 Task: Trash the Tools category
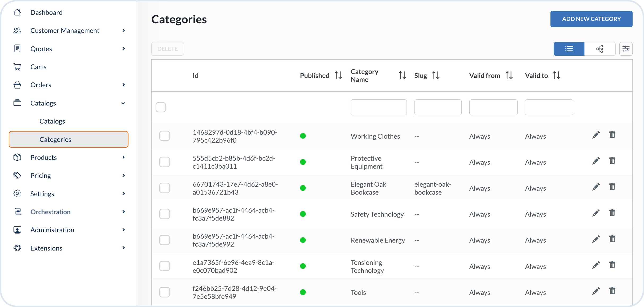[x=612, y=291]
